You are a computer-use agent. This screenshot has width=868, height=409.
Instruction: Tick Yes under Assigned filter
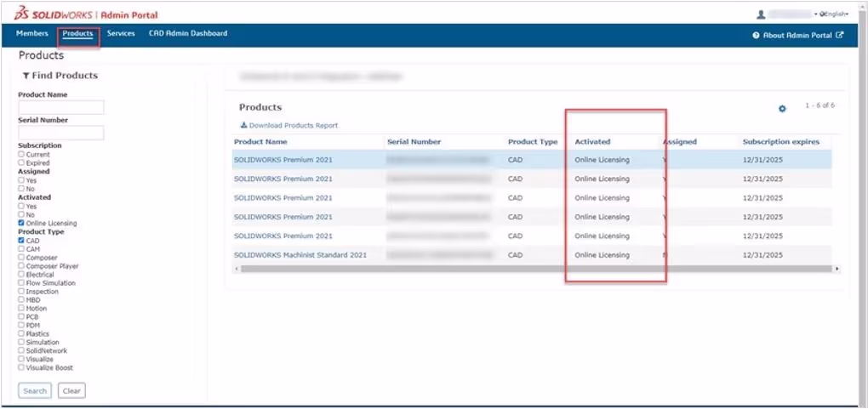click(21, 180)
